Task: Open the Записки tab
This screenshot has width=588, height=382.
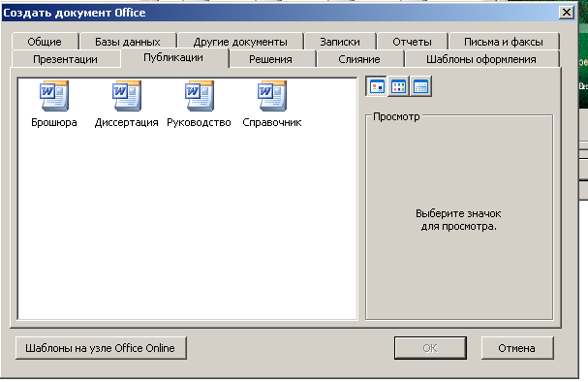Action: click(340, 42)
